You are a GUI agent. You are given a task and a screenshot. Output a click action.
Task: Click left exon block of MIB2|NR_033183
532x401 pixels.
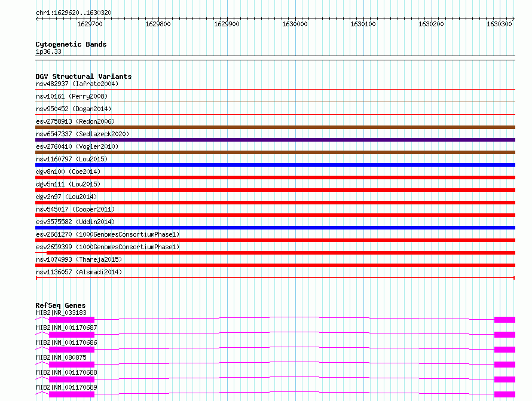click(72, 320)
